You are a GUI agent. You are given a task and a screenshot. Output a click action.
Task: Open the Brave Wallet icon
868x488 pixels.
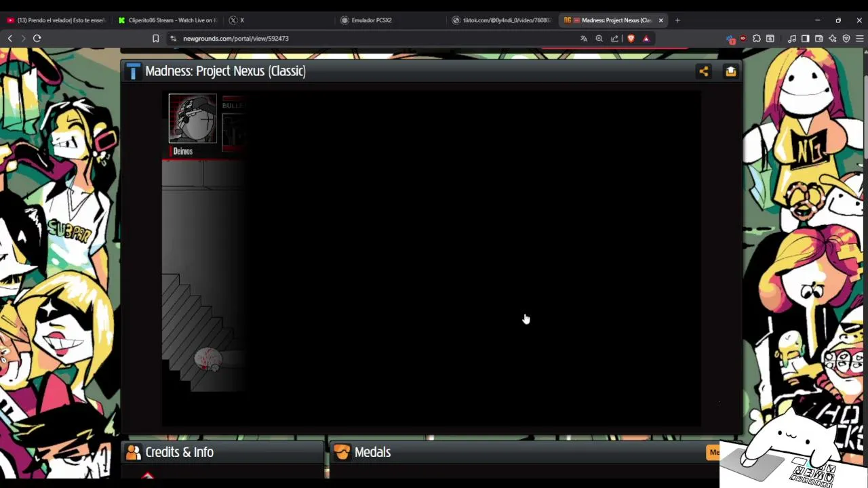click(x=819, y=39)
